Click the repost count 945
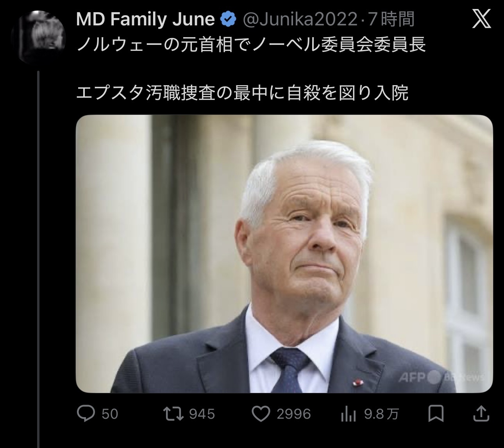The height and width of the screenshot is (448, 504). 202,414
